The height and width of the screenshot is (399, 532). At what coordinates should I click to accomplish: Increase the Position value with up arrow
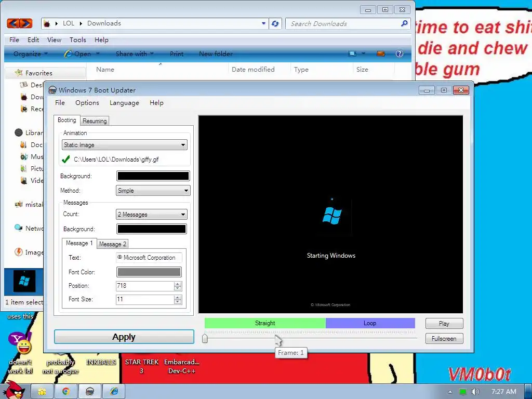[178, 284]
